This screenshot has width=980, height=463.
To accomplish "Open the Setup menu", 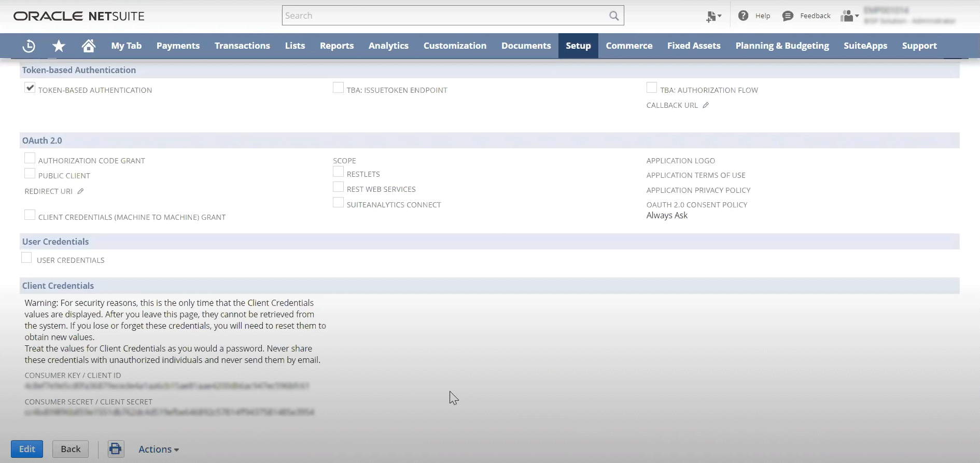I will 578,46.
